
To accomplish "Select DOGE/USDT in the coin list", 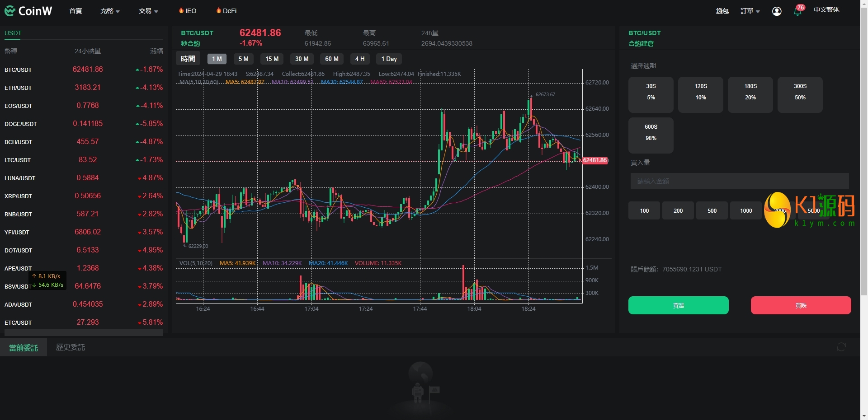I will coord(84,124).
